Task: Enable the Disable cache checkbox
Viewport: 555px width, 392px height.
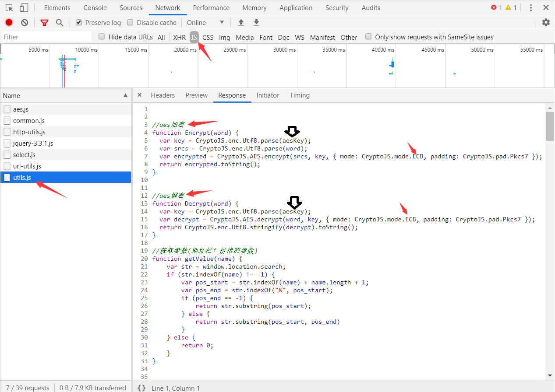Action: 130,22
